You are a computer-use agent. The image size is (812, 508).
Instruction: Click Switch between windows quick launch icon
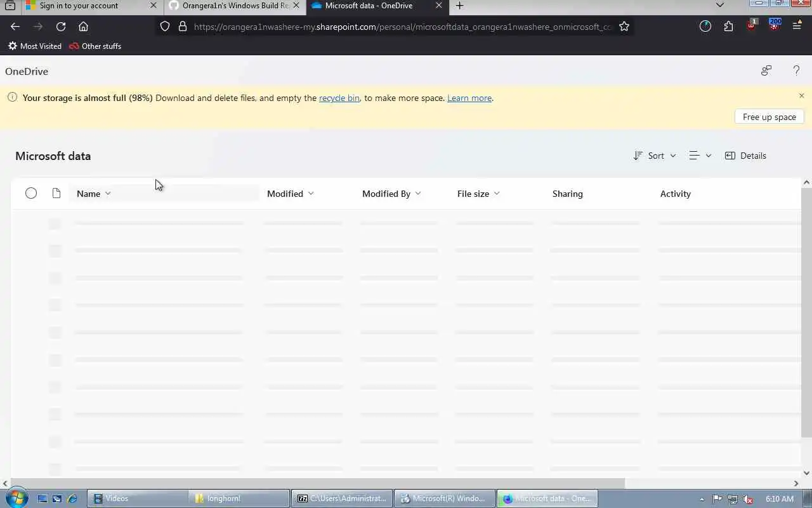[x=57, y=499]
